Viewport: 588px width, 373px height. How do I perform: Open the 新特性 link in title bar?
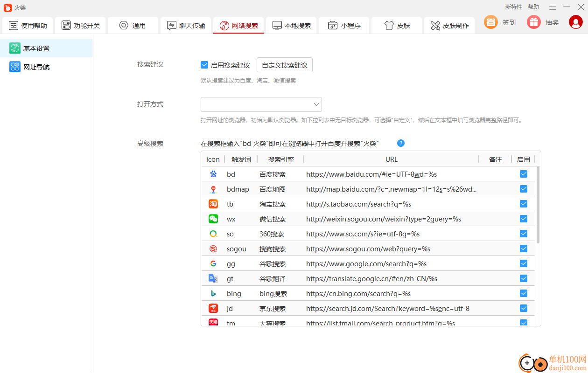pyautogui.click(x=514, y=7)
